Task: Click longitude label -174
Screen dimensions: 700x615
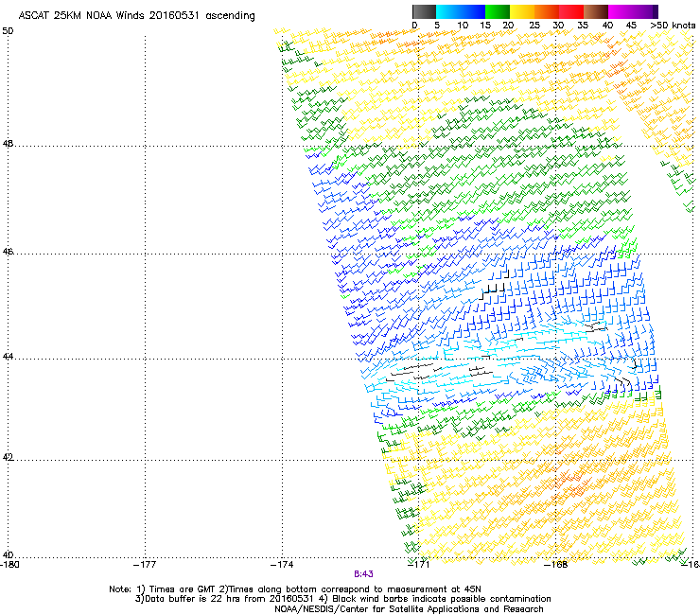Action: pos(282,564)
